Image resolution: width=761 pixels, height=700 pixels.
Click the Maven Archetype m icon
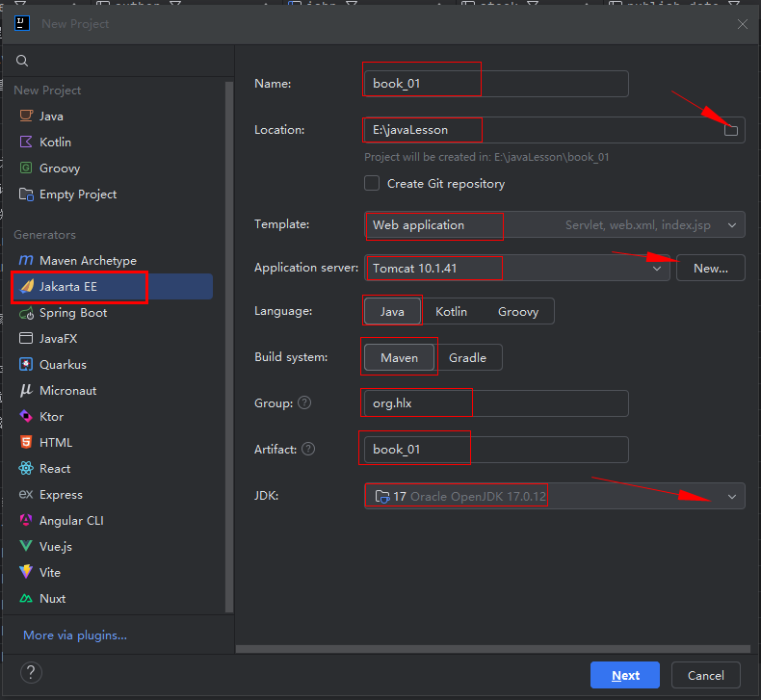click(x=26, y=261)
